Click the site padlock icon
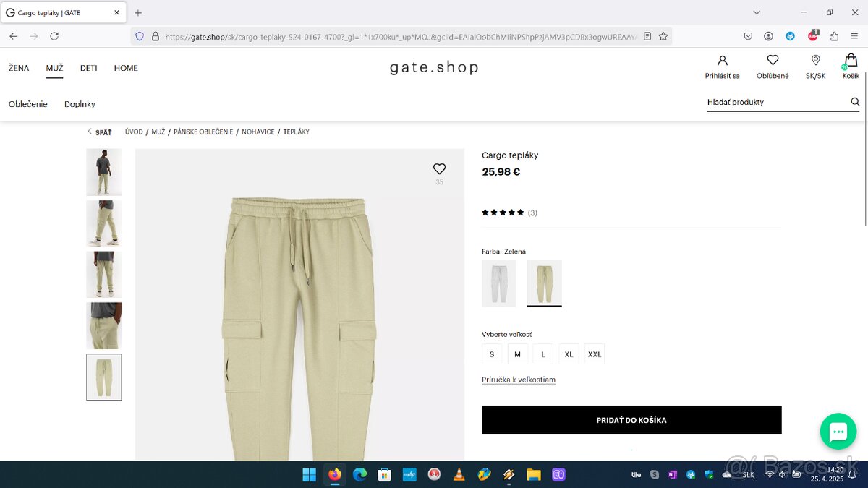Image resolution: width=868 pixels, height=488 pixels. point(155,36)
